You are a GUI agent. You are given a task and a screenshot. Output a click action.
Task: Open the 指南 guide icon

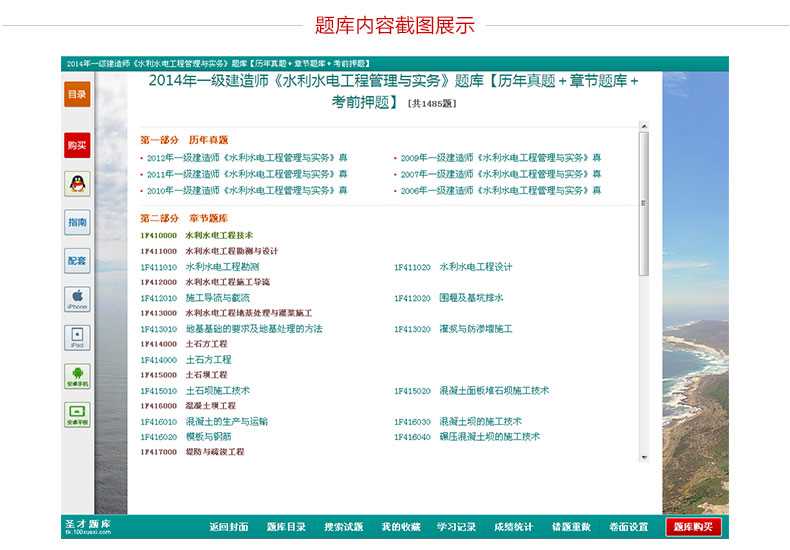click(x=77, y=222)
